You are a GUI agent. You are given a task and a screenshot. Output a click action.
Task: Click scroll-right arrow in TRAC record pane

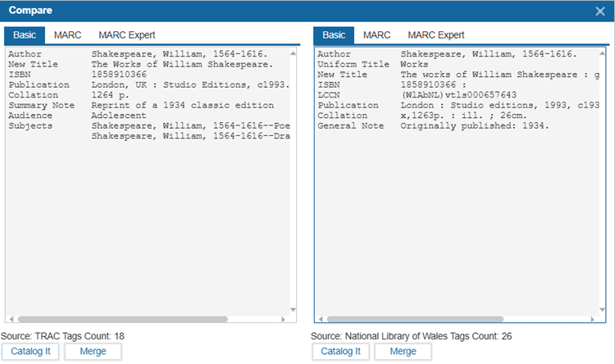pyautogui.click(x=283, y=319)
